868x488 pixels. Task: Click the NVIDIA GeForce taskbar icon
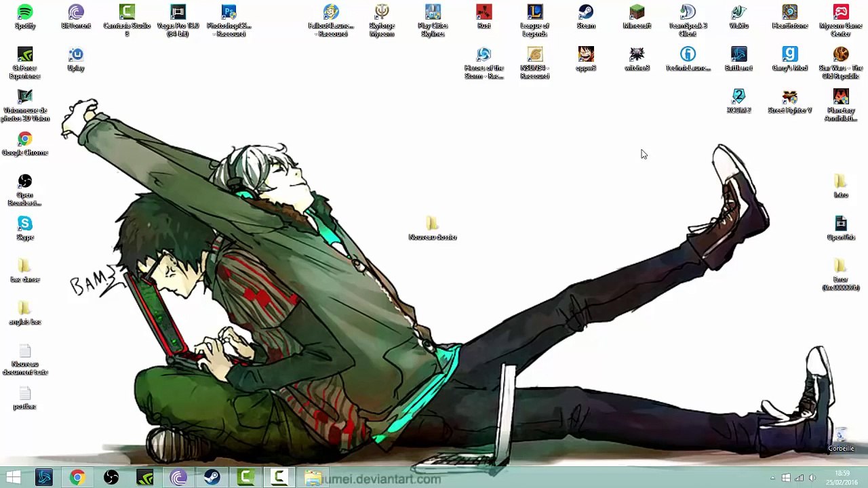tap(144, 478)
